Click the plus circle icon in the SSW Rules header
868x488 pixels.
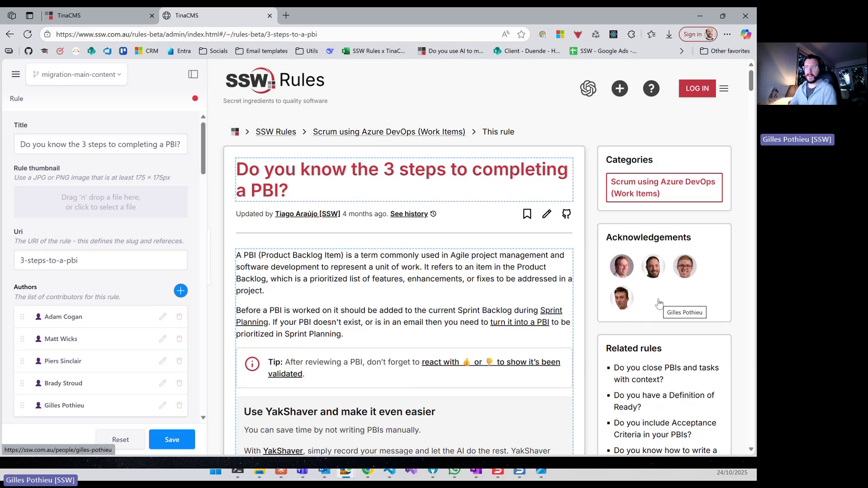click(619, 89)
